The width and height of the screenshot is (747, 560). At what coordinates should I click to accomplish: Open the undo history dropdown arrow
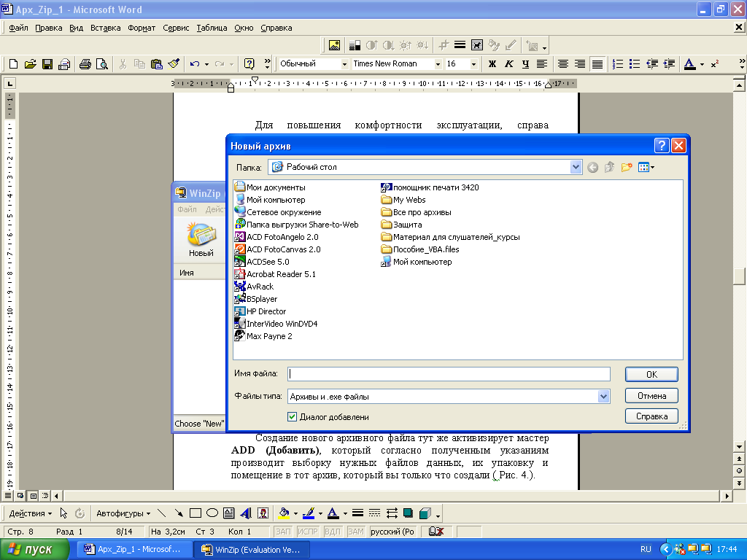206,64
